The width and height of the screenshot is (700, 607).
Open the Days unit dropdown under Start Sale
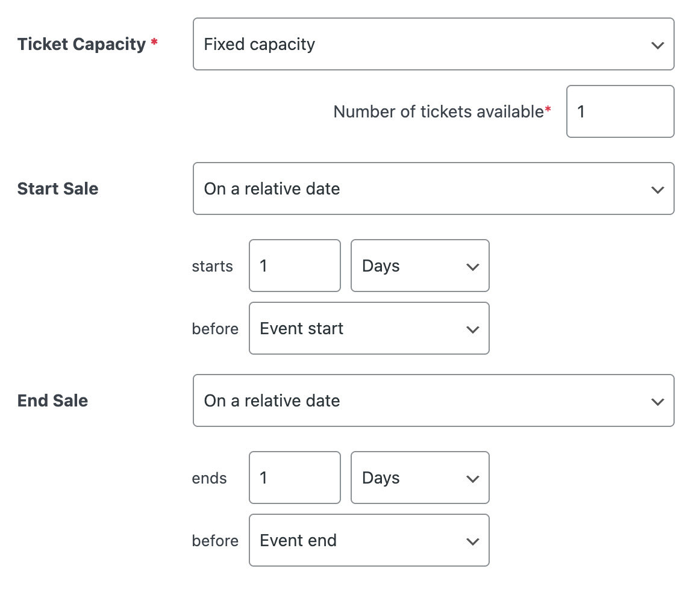(420, 266)
